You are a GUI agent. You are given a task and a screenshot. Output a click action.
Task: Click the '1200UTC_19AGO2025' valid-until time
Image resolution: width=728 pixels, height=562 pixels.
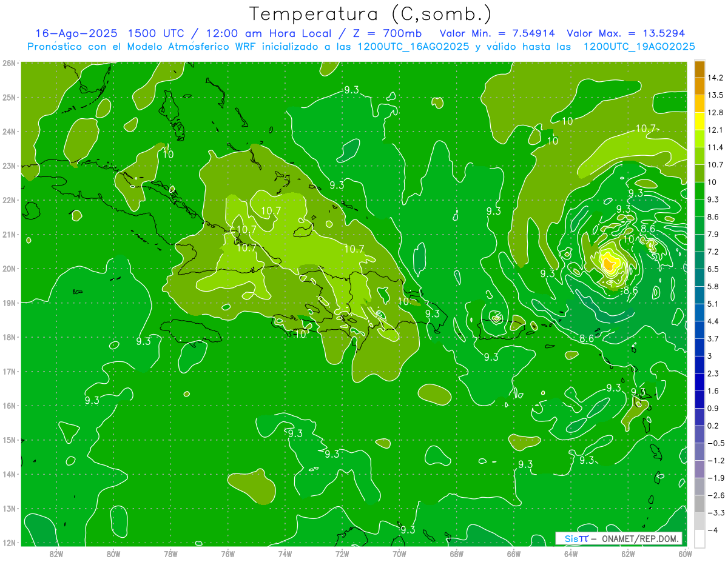point(639,47)
